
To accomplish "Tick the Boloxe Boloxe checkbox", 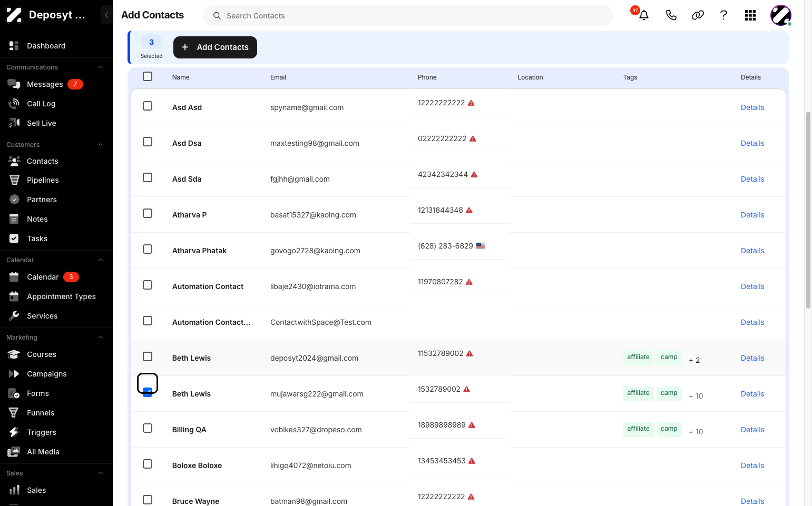I will [x=148, y=464].
